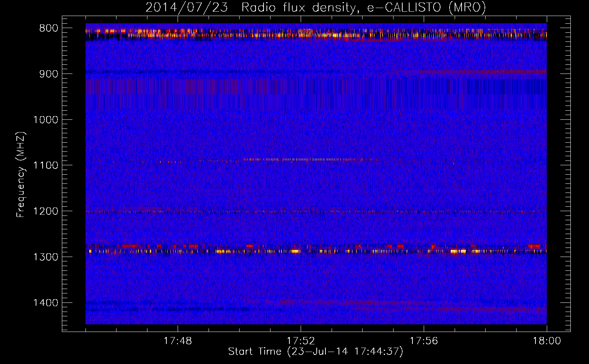Click the 17:52 time tick label
Screen dimensions: 589x364
[x=301, y=341]
